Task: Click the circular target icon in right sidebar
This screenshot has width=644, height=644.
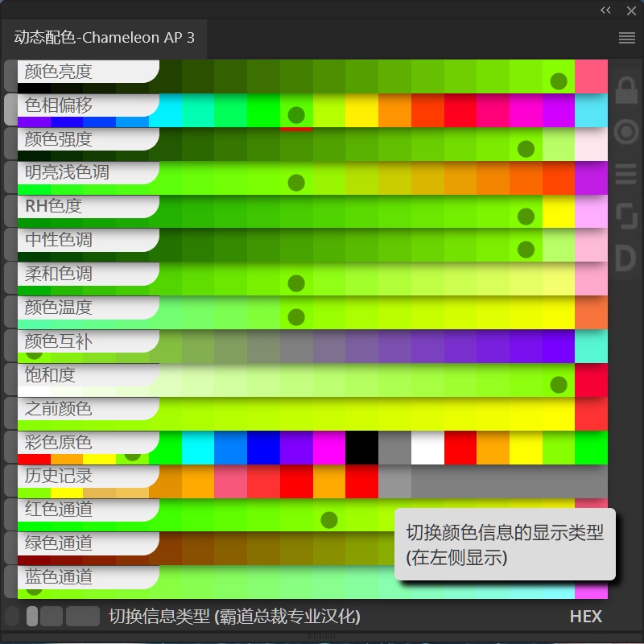Action: coord(626,132)
